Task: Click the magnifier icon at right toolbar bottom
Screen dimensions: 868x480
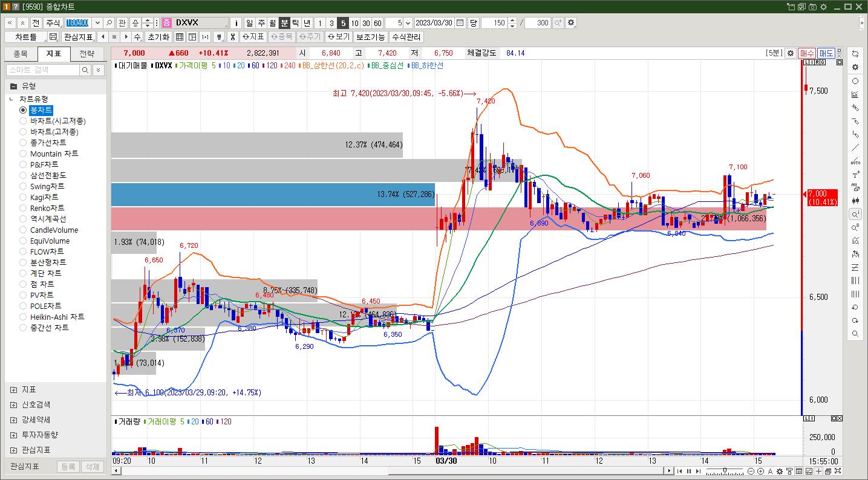Action: pyautogui.click(x=855, y=334)
